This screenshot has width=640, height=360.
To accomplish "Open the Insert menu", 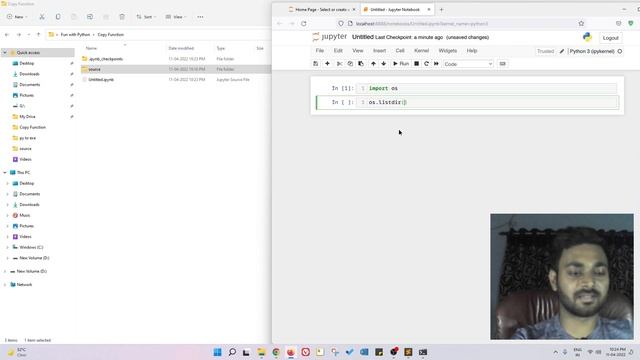I will (x=379, y=51).
